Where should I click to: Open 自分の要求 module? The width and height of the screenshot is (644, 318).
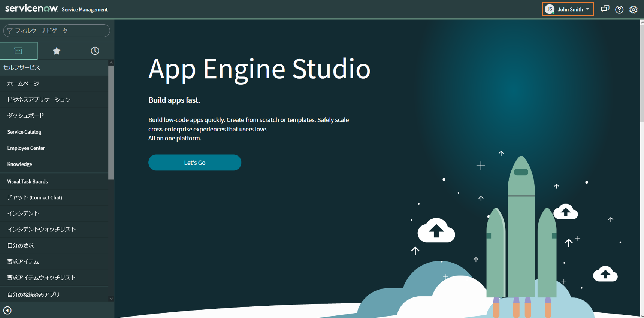pos(54,246)
